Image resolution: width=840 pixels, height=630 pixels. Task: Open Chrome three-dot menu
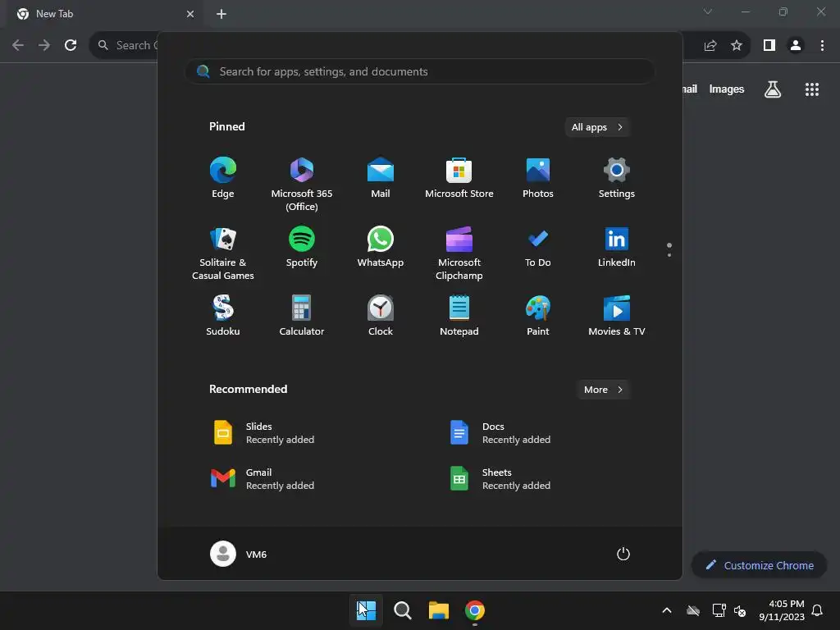pyautogui.click(x=822, y=45)
